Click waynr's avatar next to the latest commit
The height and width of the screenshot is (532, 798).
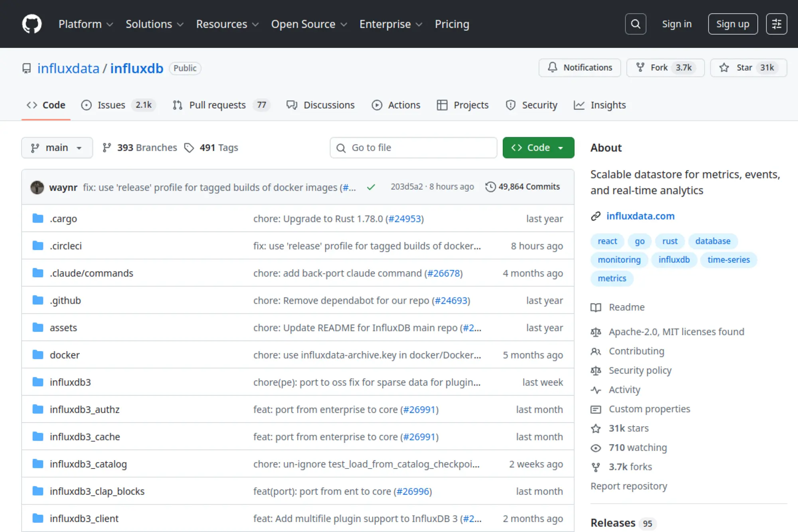pos(37,187)
